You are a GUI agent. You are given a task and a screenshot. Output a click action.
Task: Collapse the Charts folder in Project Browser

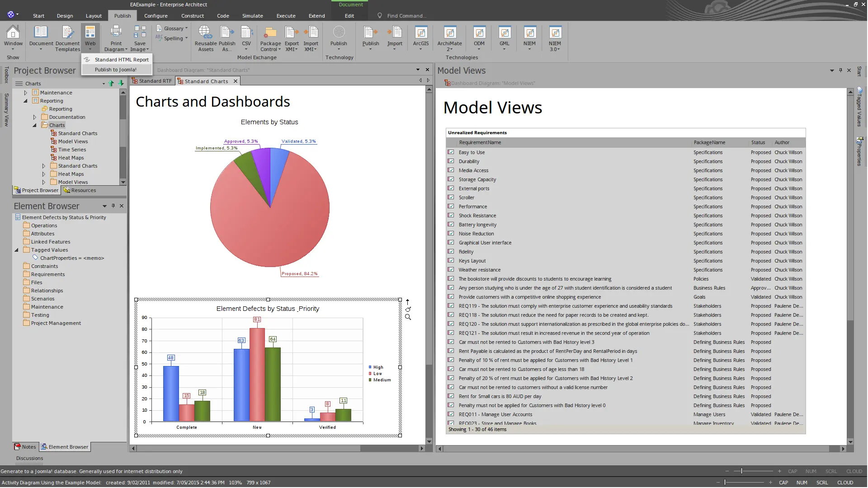click(34, 125)
